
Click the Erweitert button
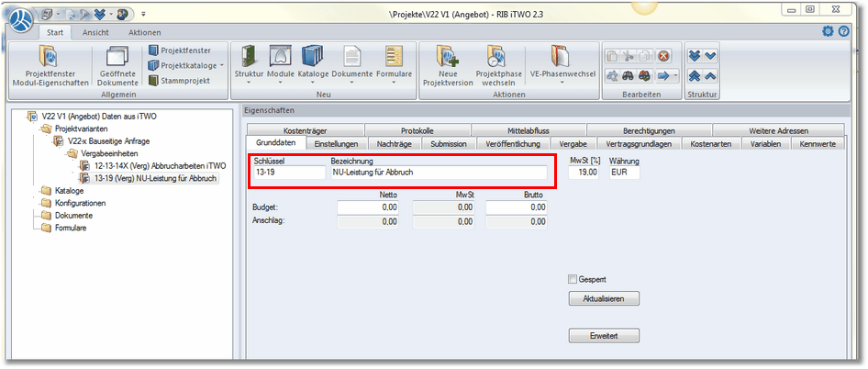pyautogui.click(x=603, y=336)
